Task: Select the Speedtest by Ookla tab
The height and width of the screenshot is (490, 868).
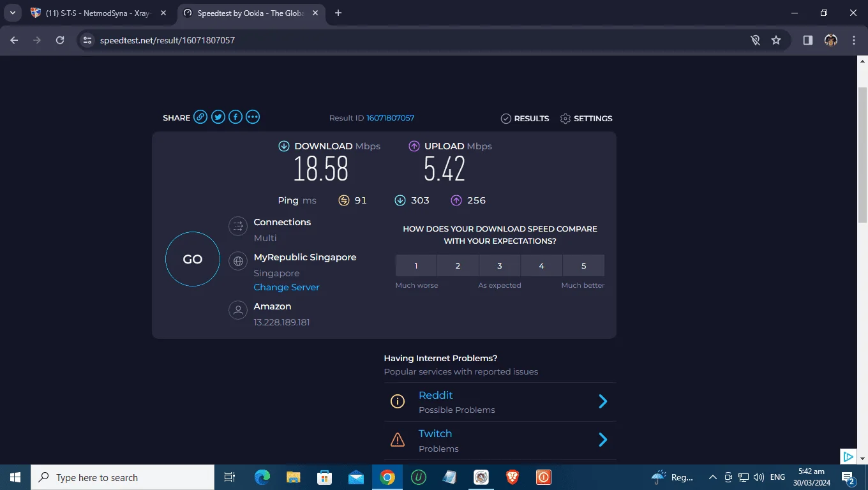Action: point(250,13)
